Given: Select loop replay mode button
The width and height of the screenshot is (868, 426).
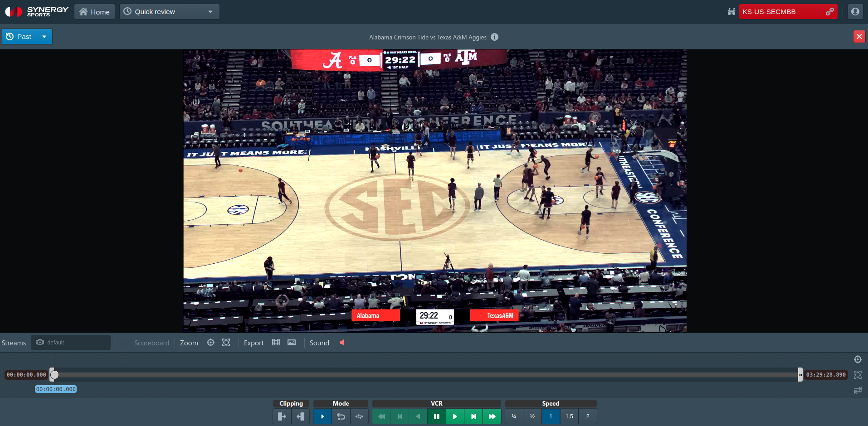Looking at the screenshot, I should click(341, 416).
